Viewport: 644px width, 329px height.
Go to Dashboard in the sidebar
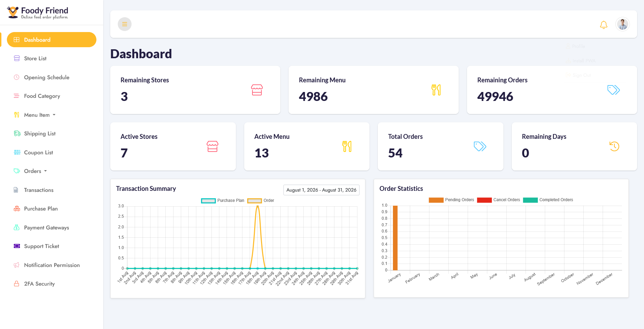pyautogui.click(x=52, y=40)
